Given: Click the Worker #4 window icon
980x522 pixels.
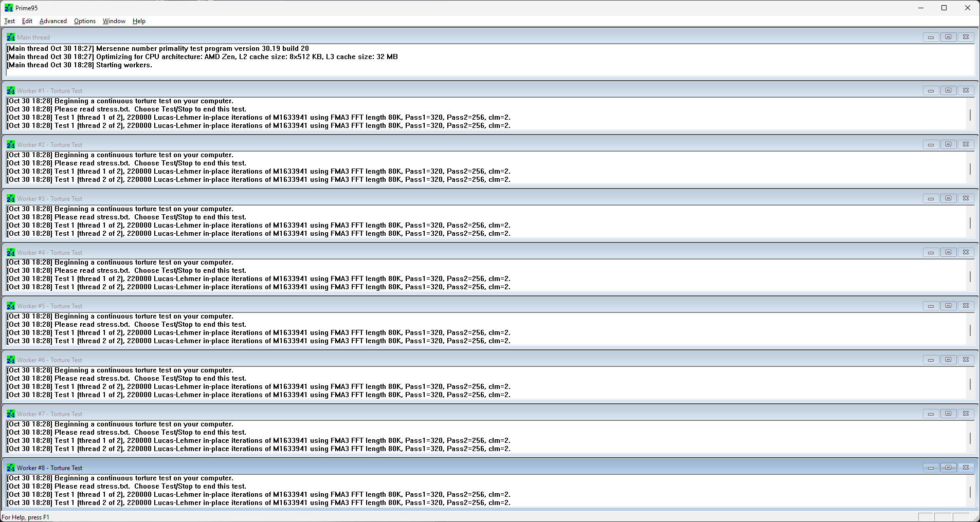Looking at the screenshot, I should (11, 252).
